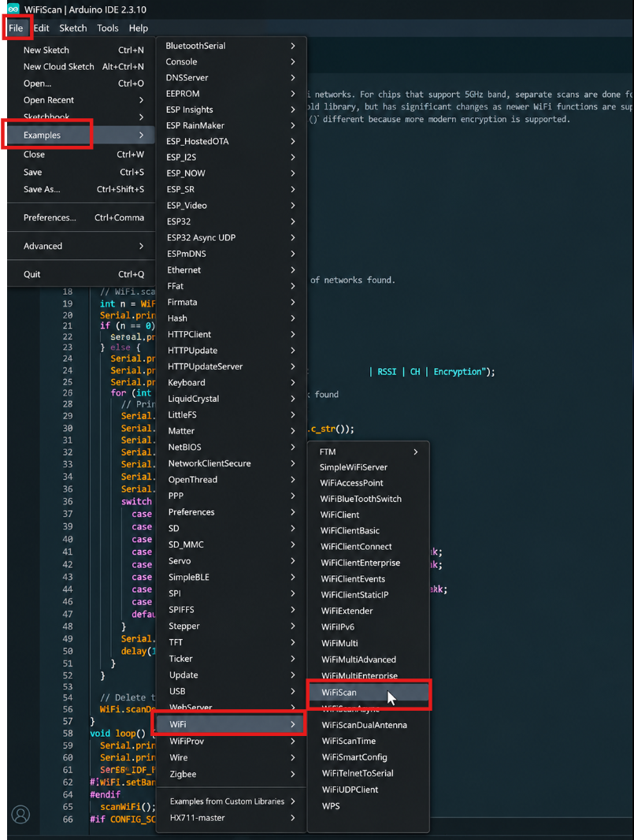Viewport: 634px width, 840px height.
Task: Expand WiFiProv examples
Action: click(231, 741)
